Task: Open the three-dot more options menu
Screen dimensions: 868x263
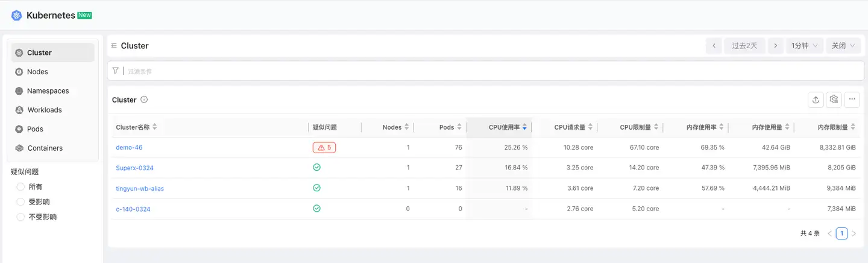Action: 852,100
